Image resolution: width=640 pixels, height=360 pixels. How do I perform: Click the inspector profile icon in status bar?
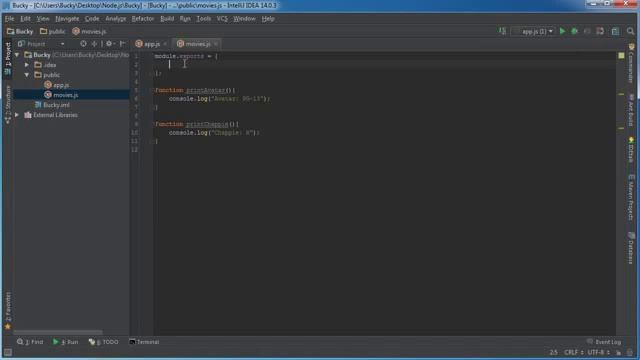630,352
